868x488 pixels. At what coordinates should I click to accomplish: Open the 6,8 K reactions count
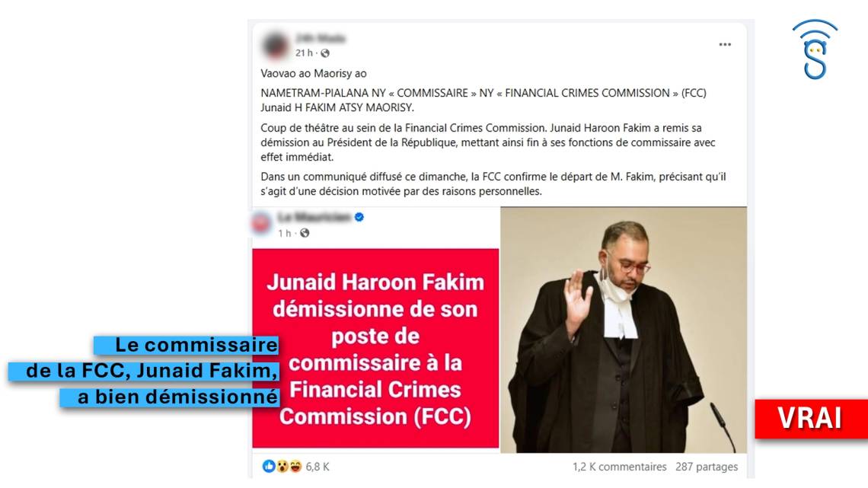tap(318, 467)
